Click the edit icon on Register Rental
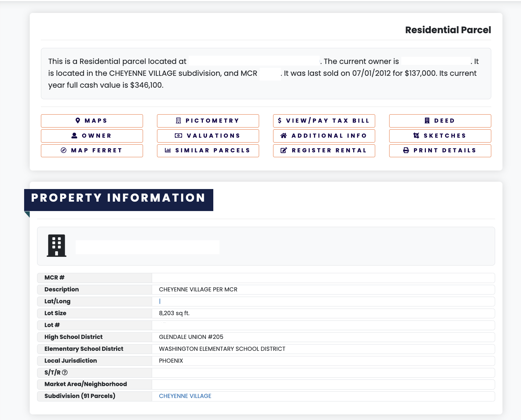Image resolution: width=521 pixels, height=420 pixels. 284,150
